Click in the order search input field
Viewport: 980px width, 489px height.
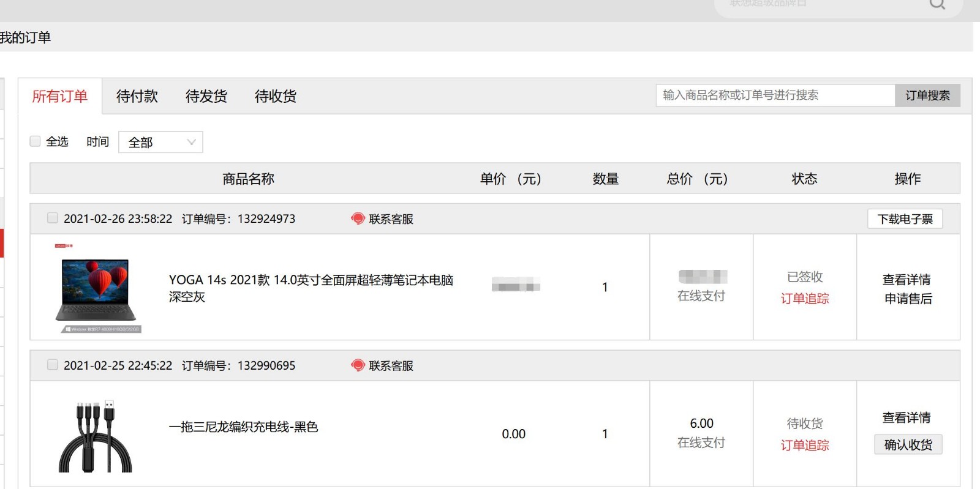coord(775,95)
